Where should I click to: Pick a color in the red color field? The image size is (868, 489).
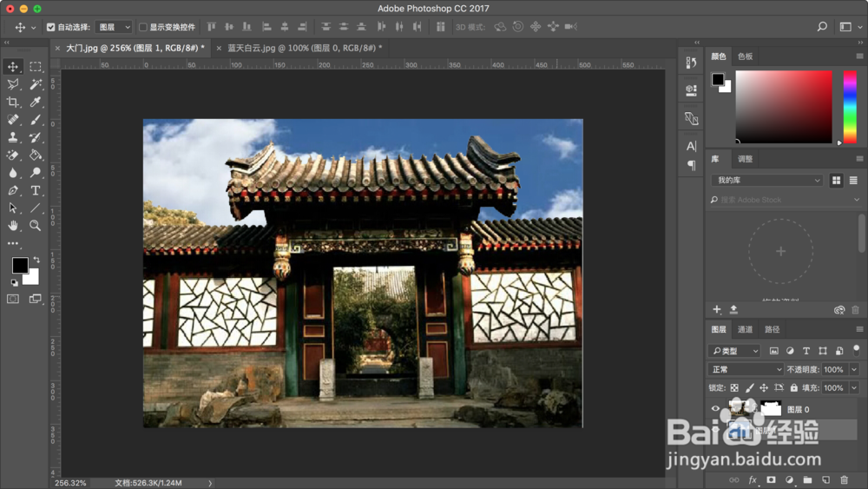(784, 107)
